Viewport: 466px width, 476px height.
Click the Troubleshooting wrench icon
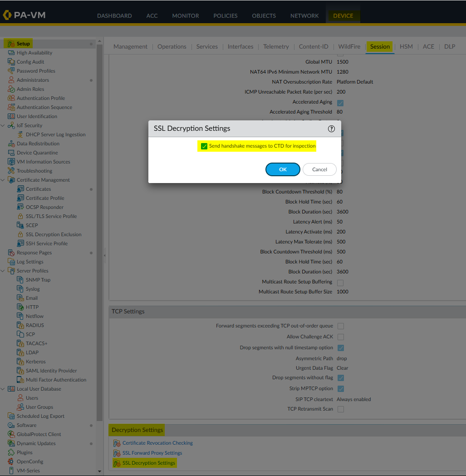point(11,171)
